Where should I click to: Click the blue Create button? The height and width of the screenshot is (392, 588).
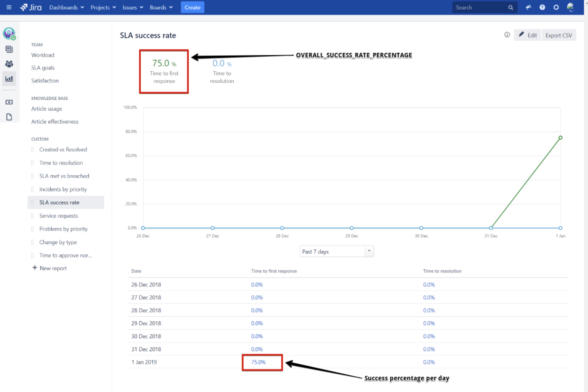pyautogui.click(x=192, y=7)
